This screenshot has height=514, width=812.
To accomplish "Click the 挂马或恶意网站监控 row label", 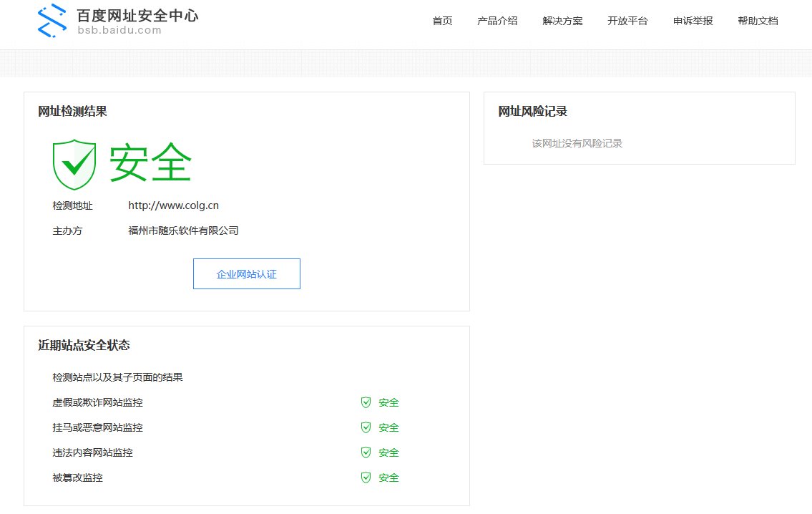I will 97,427.
